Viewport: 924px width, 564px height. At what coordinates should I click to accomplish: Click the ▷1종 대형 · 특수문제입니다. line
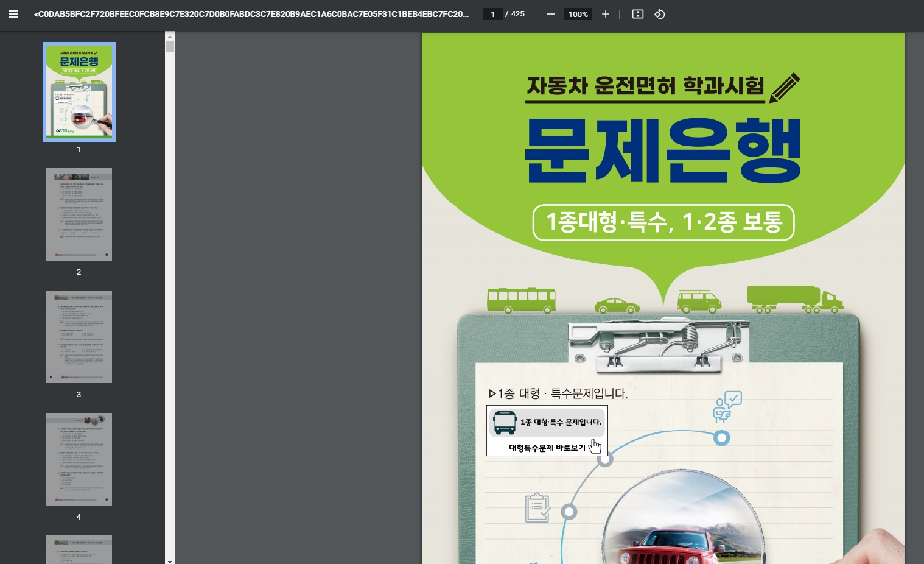tap(558, 393)
